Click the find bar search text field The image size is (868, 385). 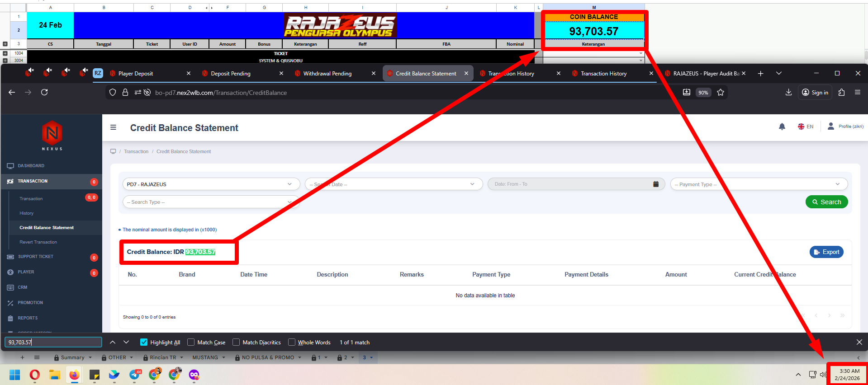click(53, 343)
